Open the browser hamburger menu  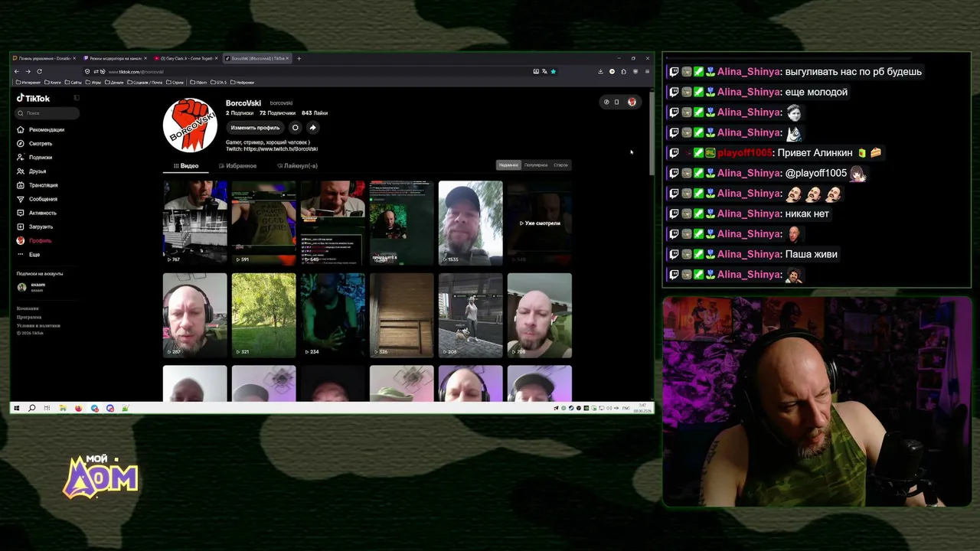pos(647,71)
